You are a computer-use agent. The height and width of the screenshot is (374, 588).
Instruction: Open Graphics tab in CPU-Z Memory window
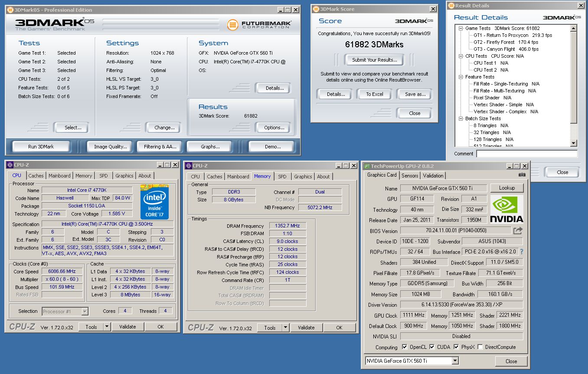(x=303, y=177)
